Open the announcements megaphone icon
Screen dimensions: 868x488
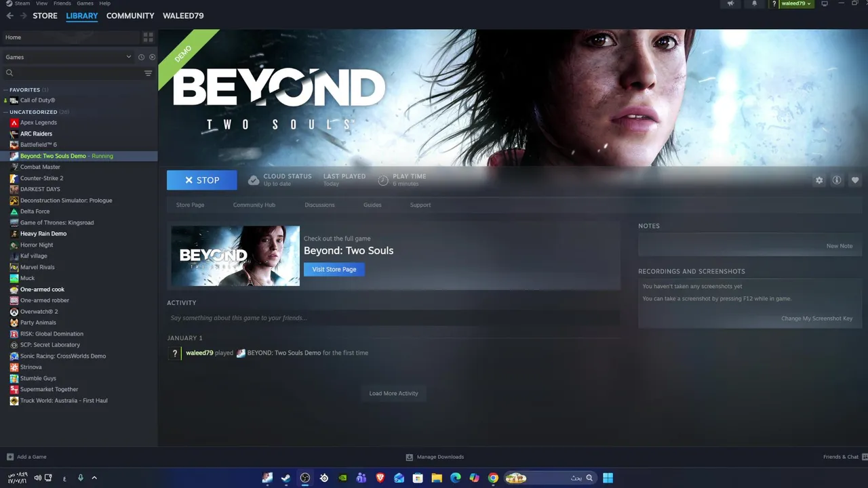pyautogui.click(x=730, y=3)
